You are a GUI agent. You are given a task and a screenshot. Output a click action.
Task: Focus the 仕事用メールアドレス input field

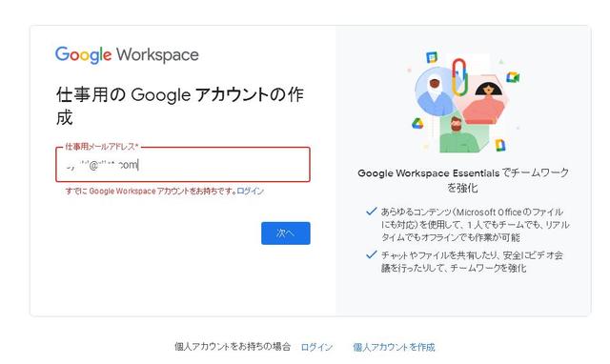(x=183, y=165)
